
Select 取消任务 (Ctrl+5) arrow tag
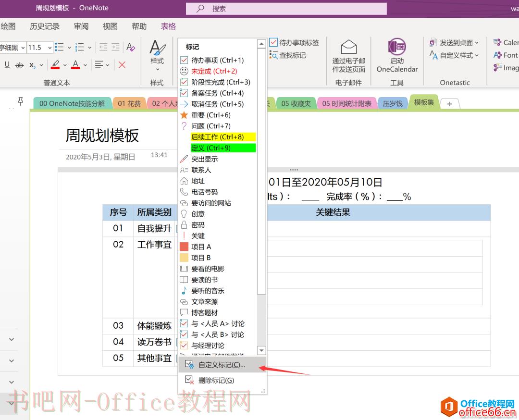pos(218,104)
